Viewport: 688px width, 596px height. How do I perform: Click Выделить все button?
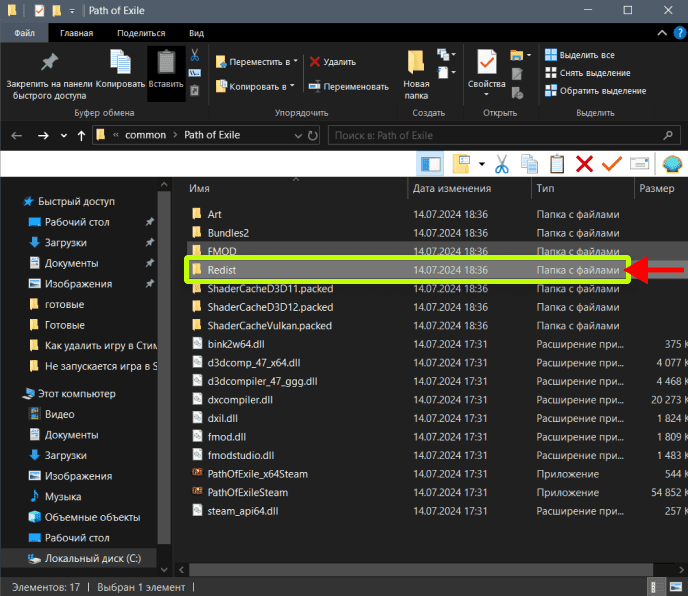coord(580,55)
